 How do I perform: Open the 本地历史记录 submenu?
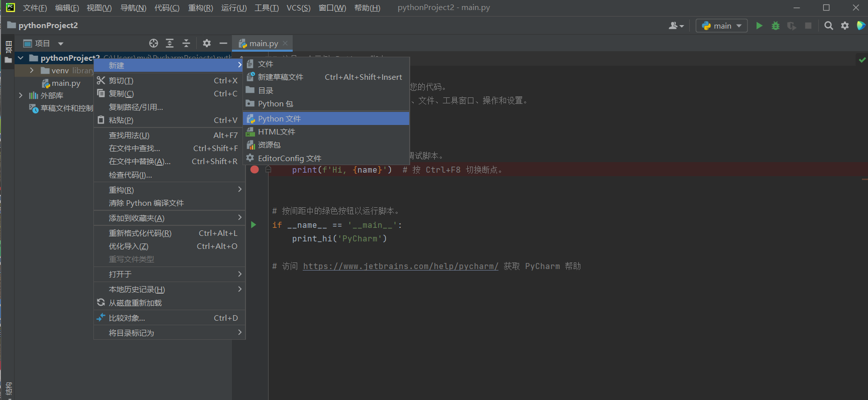pyautogui.click(x=169, y=289)
